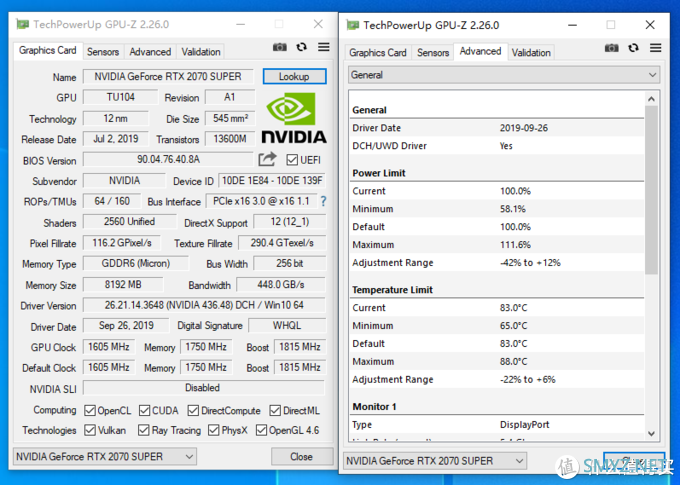
Task: Click the GPU-Z app icon in left title bar
Action: tap(23, 24)
